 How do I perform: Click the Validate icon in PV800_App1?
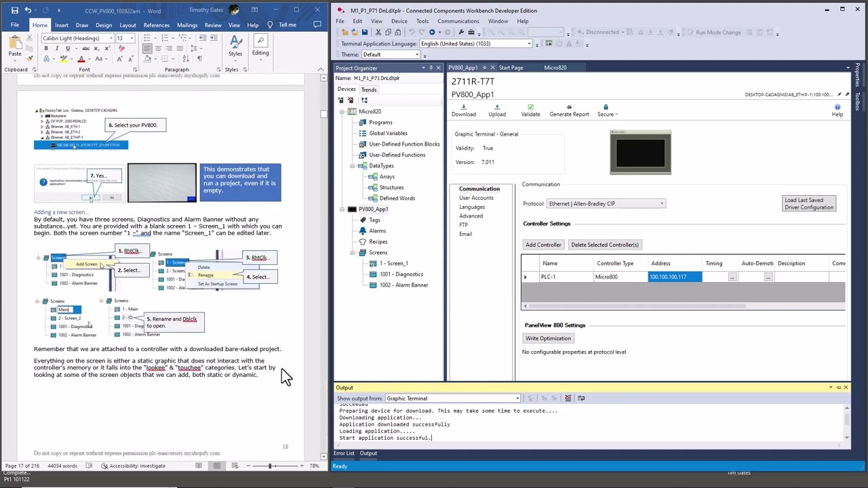coord(530,107)
